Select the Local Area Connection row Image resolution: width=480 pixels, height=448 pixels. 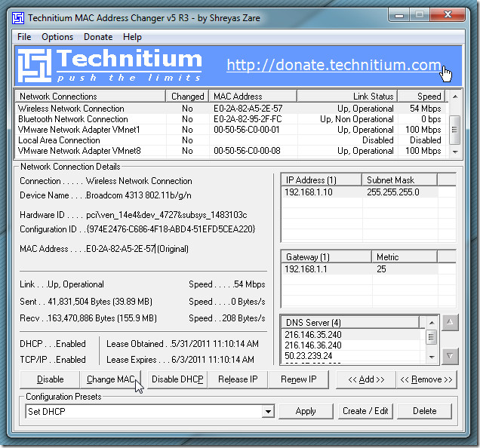(230, 140)
